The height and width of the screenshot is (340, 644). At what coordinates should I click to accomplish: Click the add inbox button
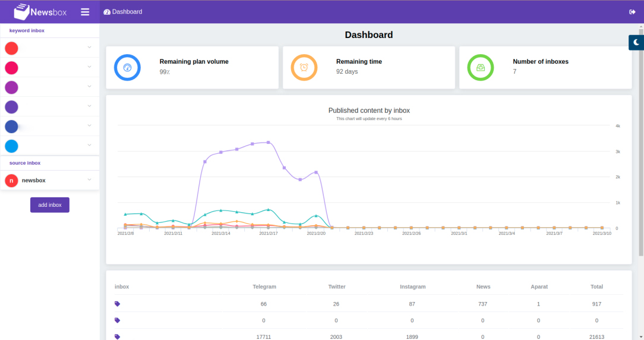coord(50,204)
